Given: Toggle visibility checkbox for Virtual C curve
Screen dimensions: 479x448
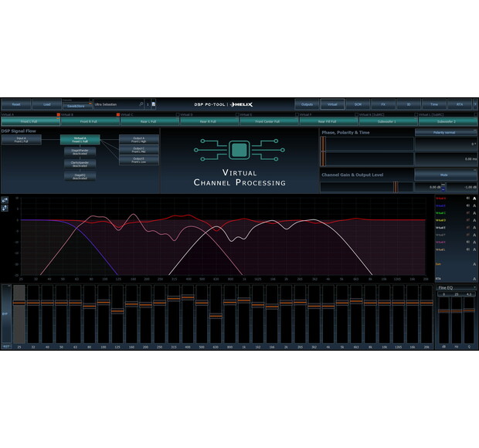Looking at the screenshot, I should click(x=466, y=213).
